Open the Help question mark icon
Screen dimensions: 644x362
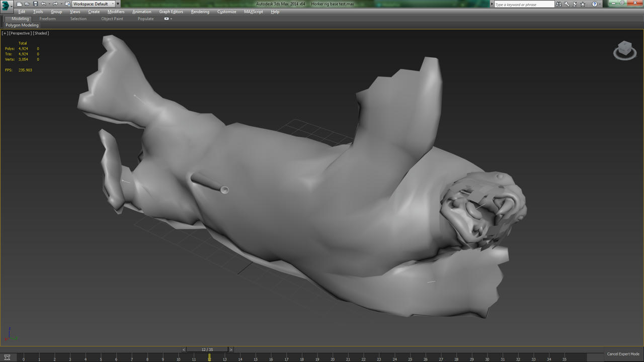(x=594, y=4)
